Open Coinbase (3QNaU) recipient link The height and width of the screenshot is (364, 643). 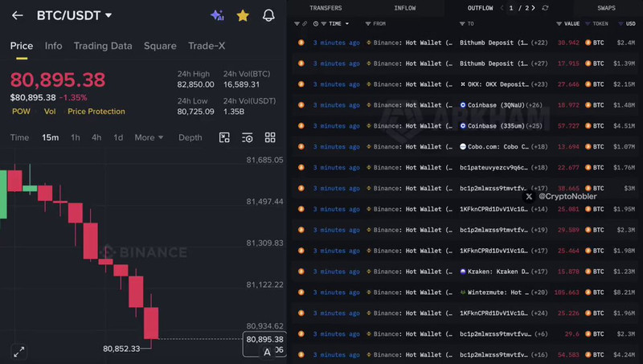tap(493, 105)
